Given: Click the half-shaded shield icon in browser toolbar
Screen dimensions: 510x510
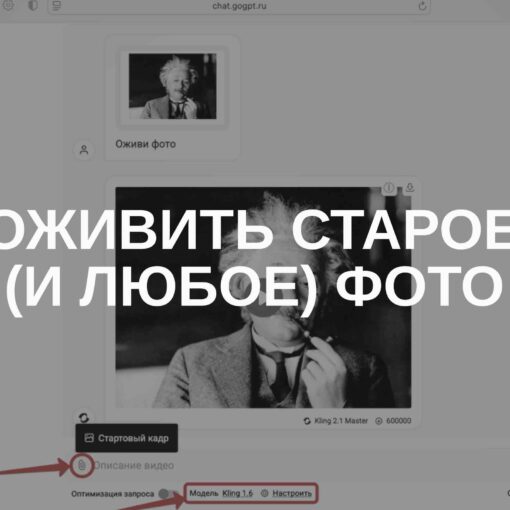Looking at the screenshot, I should point(33,5).
